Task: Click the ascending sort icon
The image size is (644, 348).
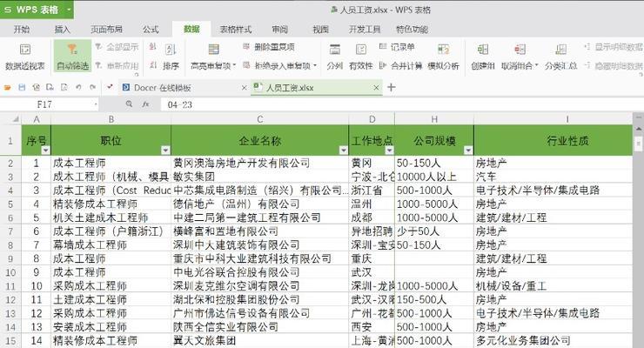Action: pyautogui.click(x=153, y=47)
